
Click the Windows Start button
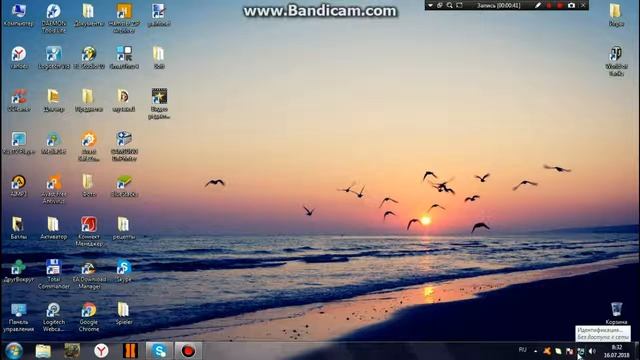click(13, 351)
